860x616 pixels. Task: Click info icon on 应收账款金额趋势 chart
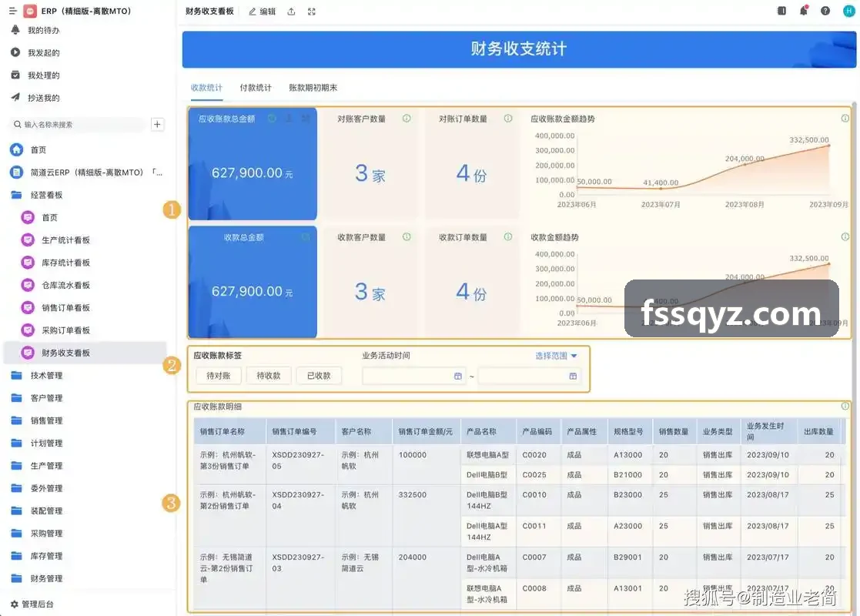click(845, 119)
